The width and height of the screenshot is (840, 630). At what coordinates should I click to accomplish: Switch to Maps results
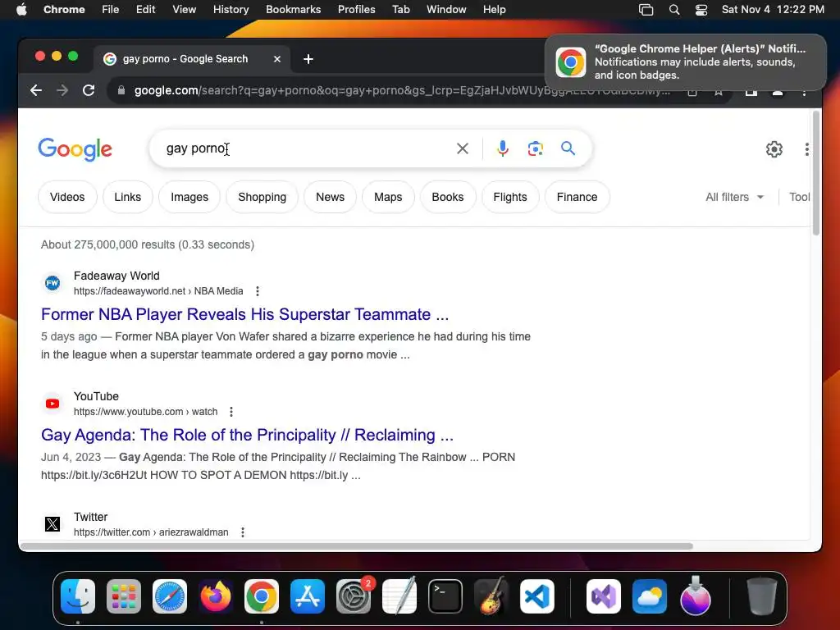(388, 197)
